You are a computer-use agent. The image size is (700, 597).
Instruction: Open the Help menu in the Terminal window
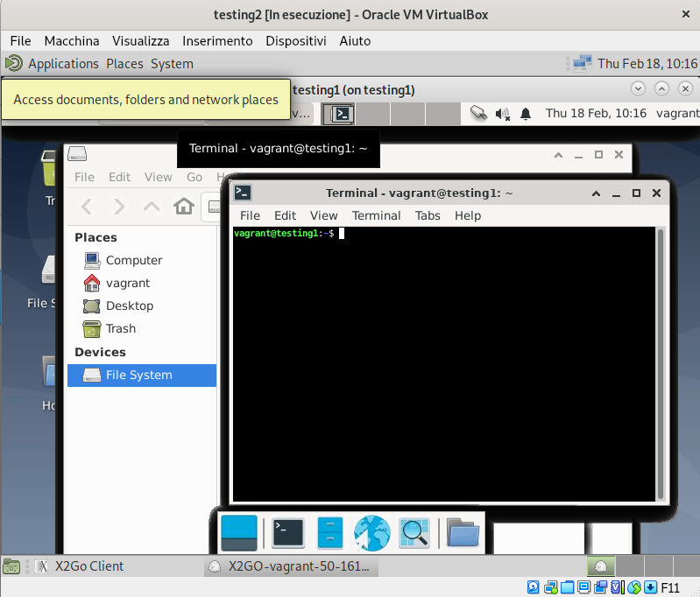468,216
